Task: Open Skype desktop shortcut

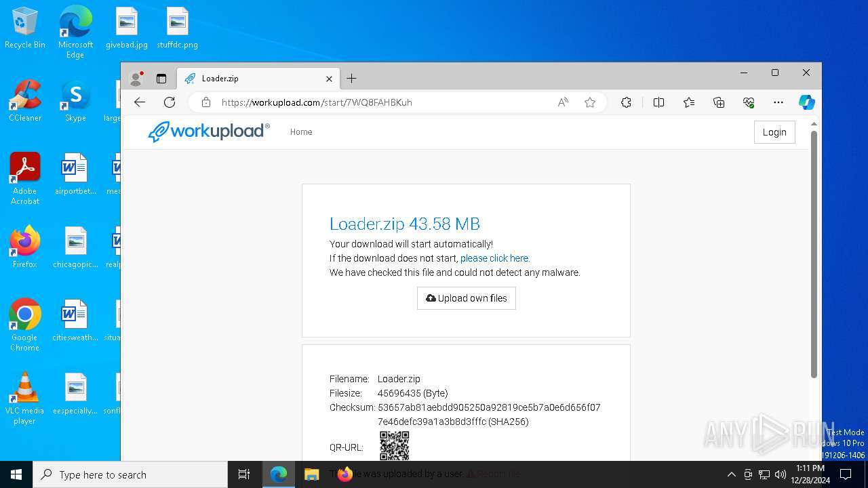Action: [75, 102]
